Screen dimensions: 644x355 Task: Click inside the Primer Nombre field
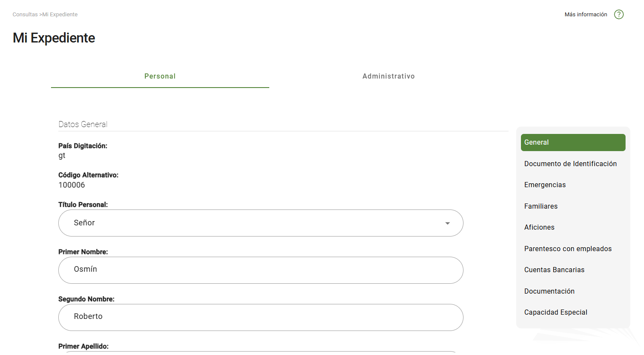tap(260, 270)
